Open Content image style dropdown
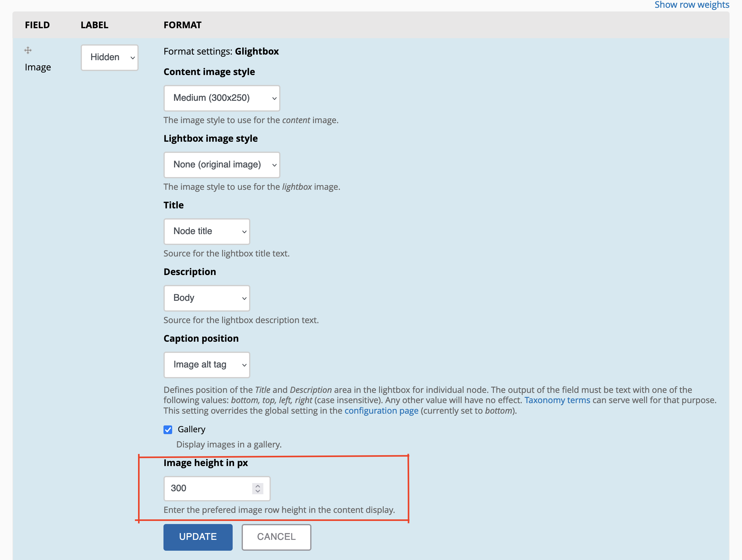Screen dimensions: 742x560 221,98
